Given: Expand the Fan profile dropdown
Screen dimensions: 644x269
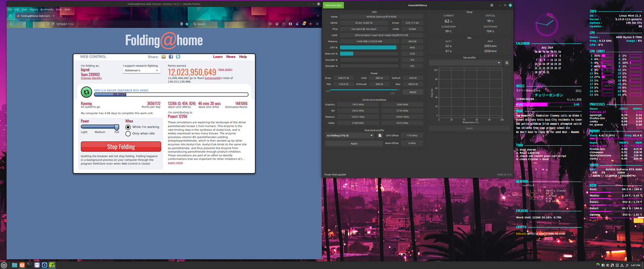Looking at the screenshot, I should [465, 63].
